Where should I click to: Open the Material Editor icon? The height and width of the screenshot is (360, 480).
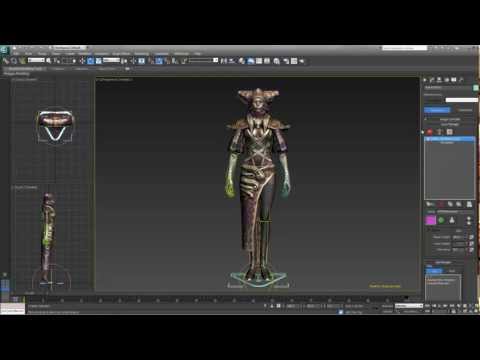(276, 61)
